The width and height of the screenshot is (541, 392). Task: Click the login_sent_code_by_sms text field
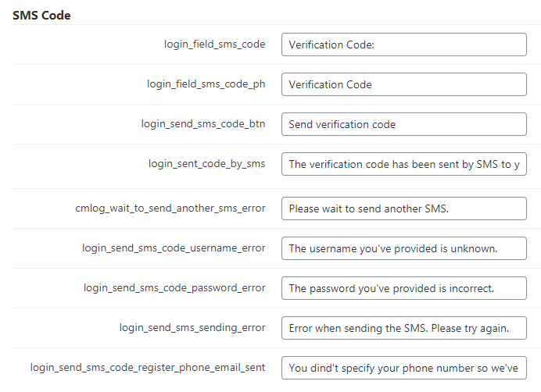point(403,164)
